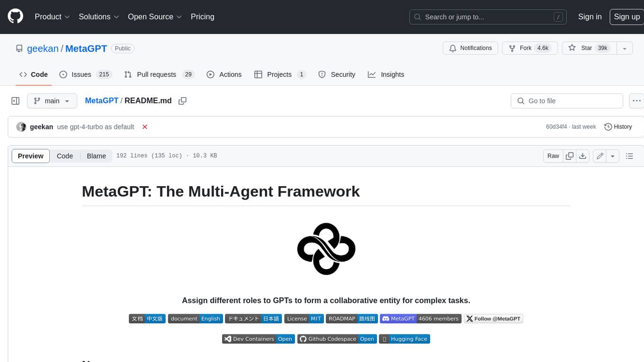This screenshot has width=644, height=362.
Task: Click commit author name geekan
Action: tap(42, 127)
